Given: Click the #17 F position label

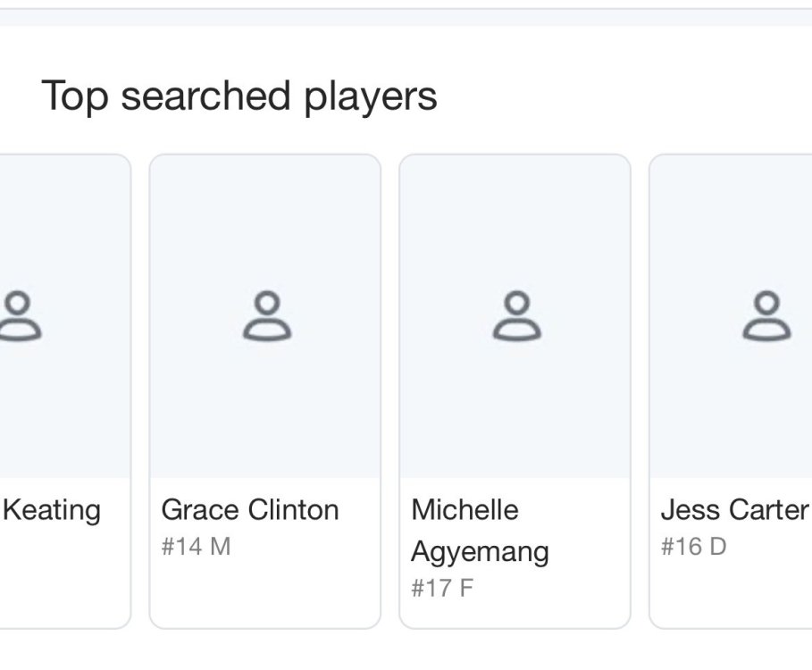Looking at the screenshot, I should (x=442, y=589).
